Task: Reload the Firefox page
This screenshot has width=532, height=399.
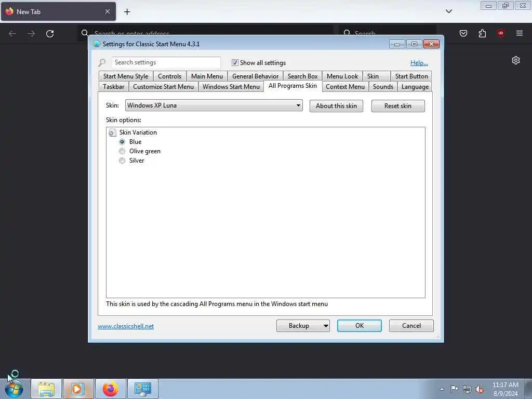Action: pos(50,33)
